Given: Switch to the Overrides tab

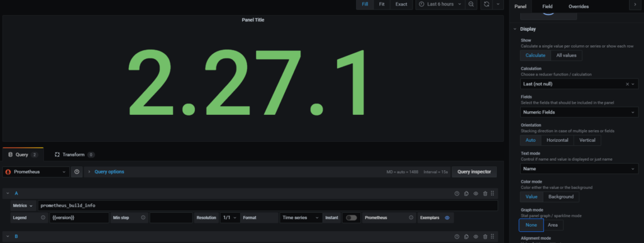Looking at the screenshot, I should point(579,6).
